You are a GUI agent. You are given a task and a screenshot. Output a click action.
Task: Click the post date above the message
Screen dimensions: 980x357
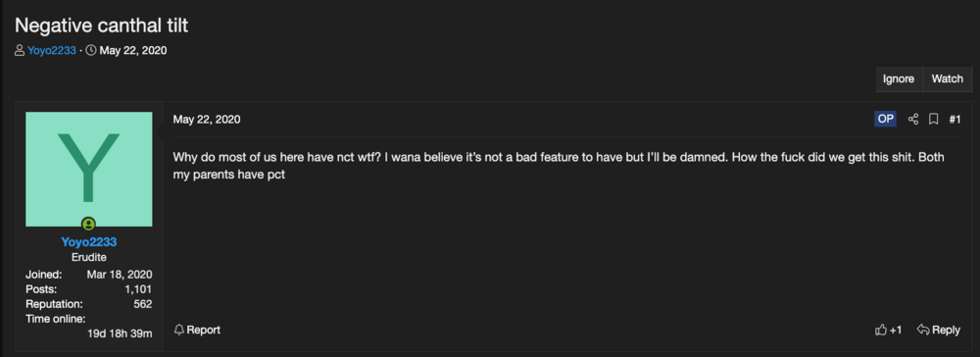pos(206,120)
